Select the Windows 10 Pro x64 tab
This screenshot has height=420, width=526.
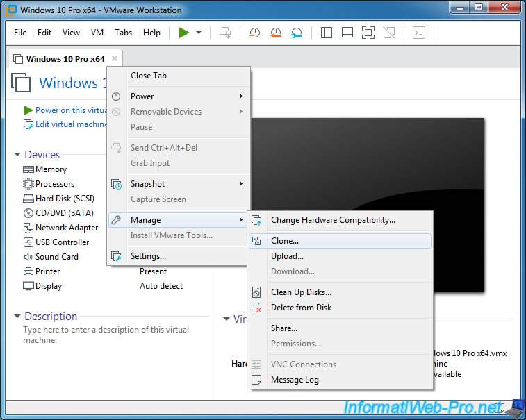[65, 59]
